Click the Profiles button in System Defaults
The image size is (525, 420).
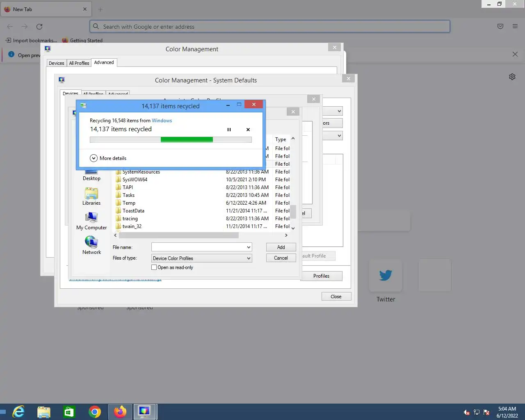[x=322, y=276]
